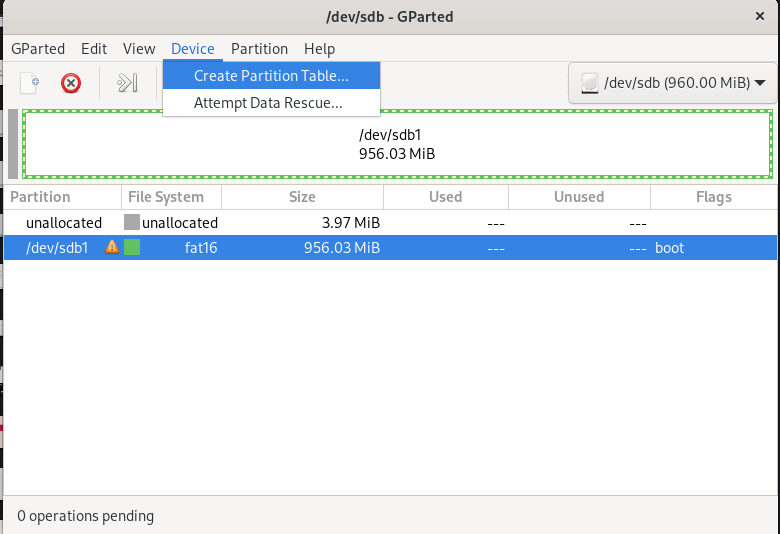Click the /dev/sdb1 block in disk map
This screenshot has height=534, width=780.
pyautogui.click(x=397, y=144)
